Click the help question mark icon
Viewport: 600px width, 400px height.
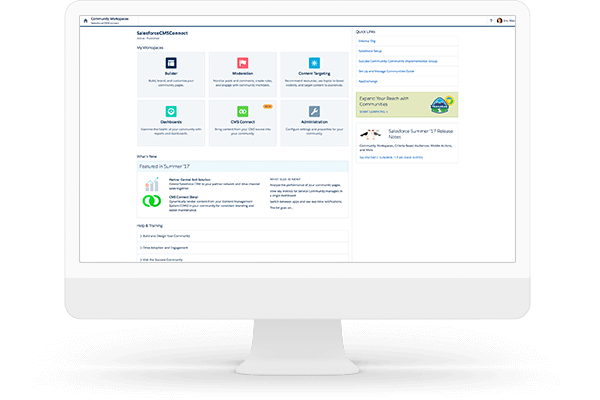491,21
